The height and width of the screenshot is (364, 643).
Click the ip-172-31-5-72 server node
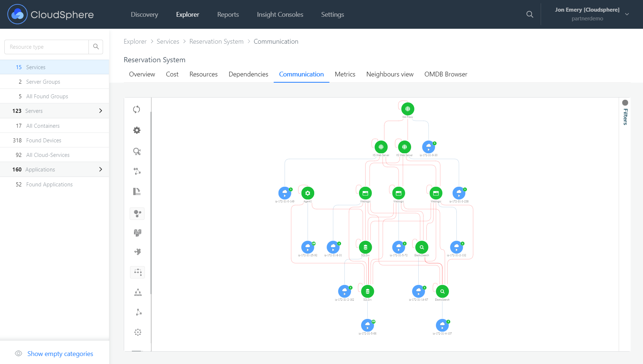coord(399,247)
